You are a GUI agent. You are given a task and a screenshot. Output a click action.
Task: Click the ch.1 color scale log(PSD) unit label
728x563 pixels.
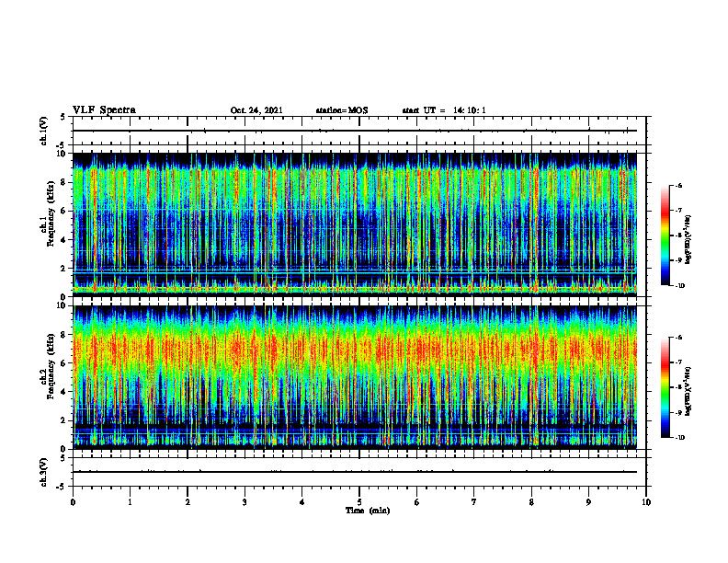click(x=688, y=240)
